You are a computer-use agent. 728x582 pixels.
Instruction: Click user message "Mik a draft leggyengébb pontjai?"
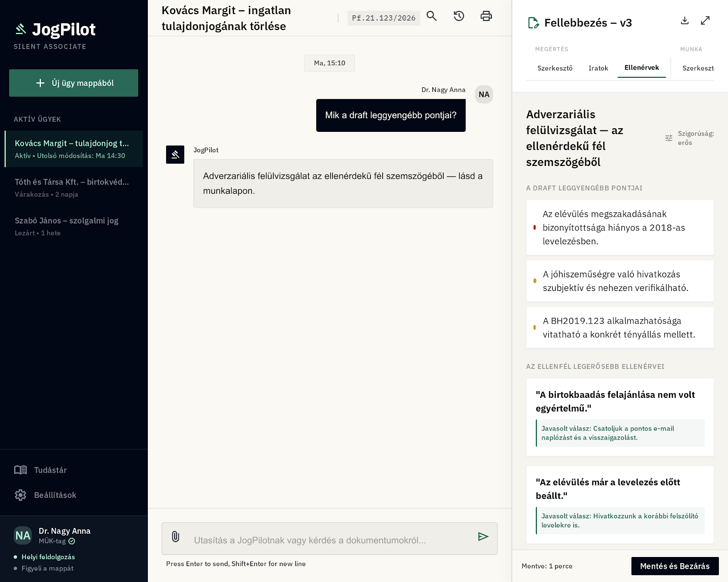(391, 115)
